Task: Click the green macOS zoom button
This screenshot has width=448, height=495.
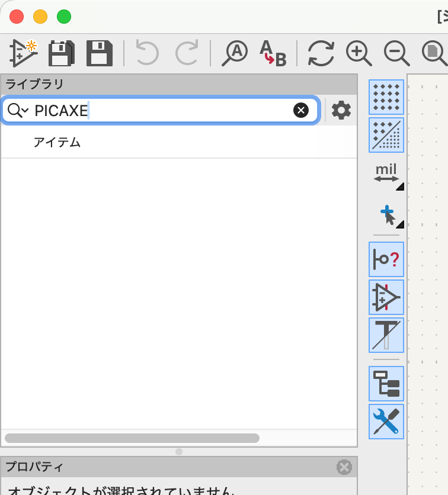Action: 64,17
